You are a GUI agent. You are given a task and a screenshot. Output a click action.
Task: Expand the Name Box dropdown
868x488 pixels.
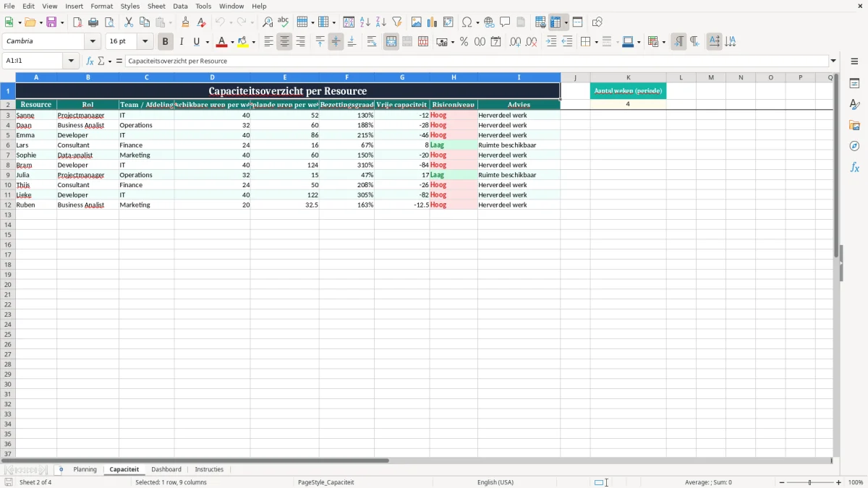point(70,61)
